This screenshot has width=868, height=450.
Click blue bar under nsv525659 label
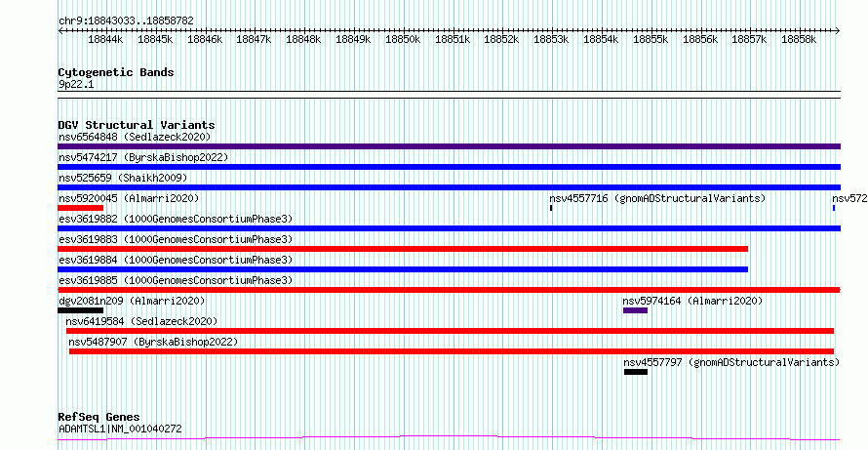click(x=449, y=187)
